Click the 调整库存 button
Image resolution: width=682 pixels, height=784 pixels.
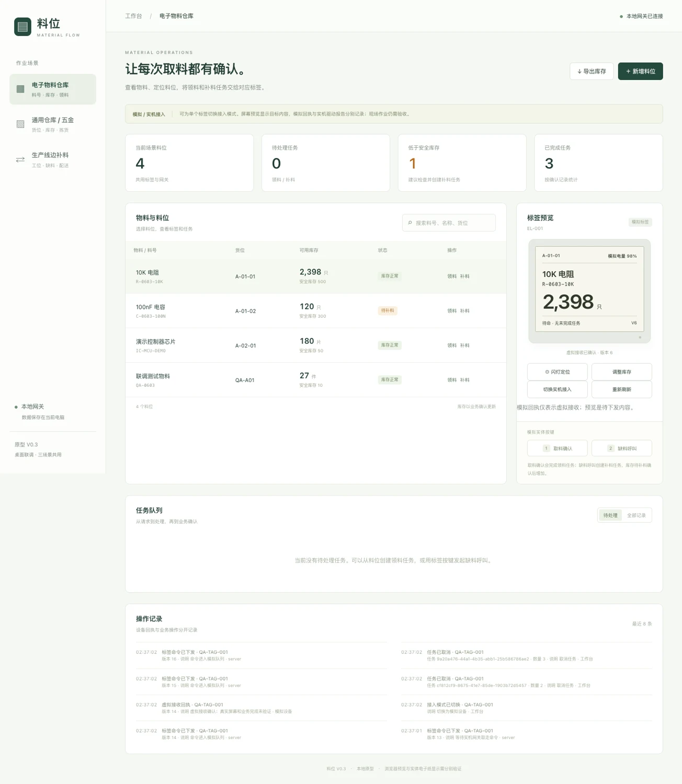(x=622, y=372)
